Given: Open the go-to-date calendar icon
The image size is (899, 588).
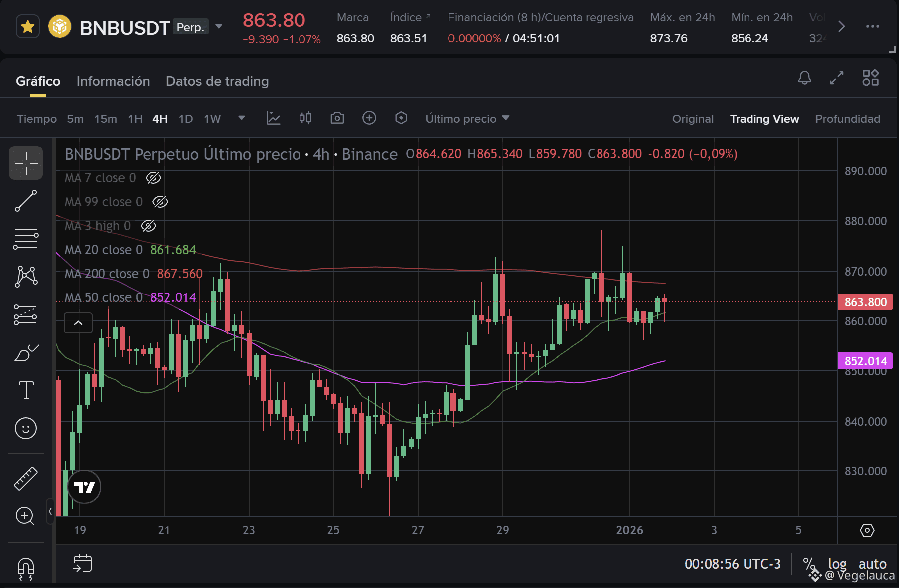Looking at the screenshot, I should click(x=82, y=563).
